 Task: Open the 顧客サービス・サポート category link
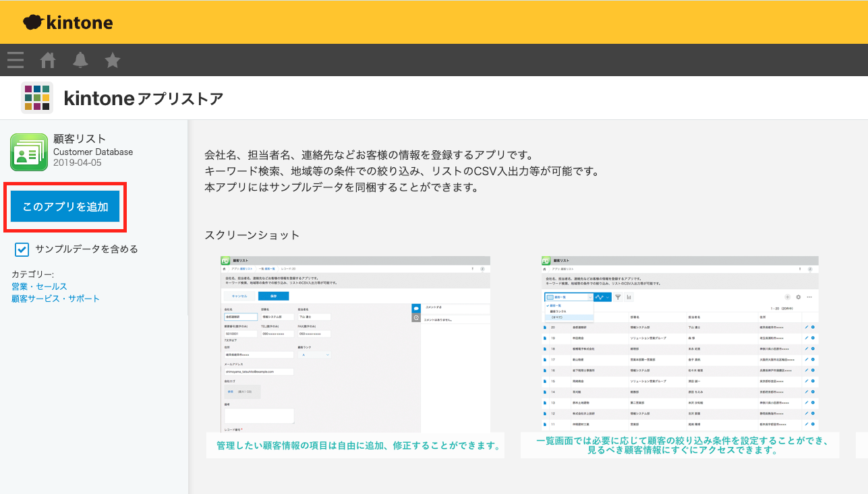[x=55, y=299]
